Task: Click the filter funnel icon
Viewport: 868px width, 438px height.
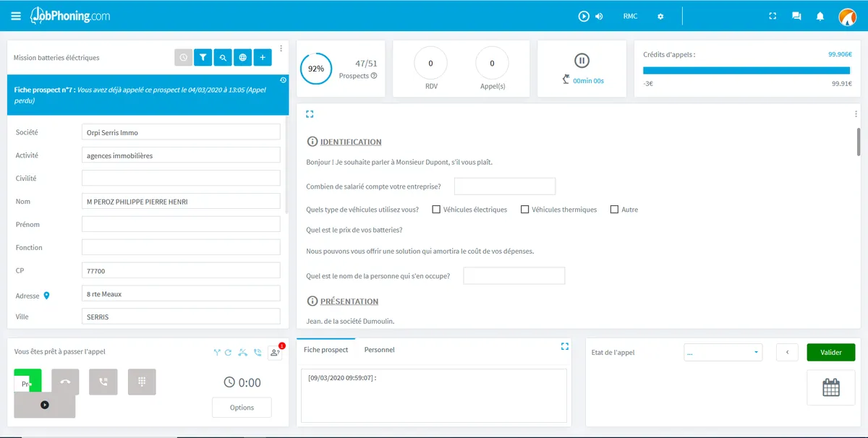Action: click(x=203, y=58)
